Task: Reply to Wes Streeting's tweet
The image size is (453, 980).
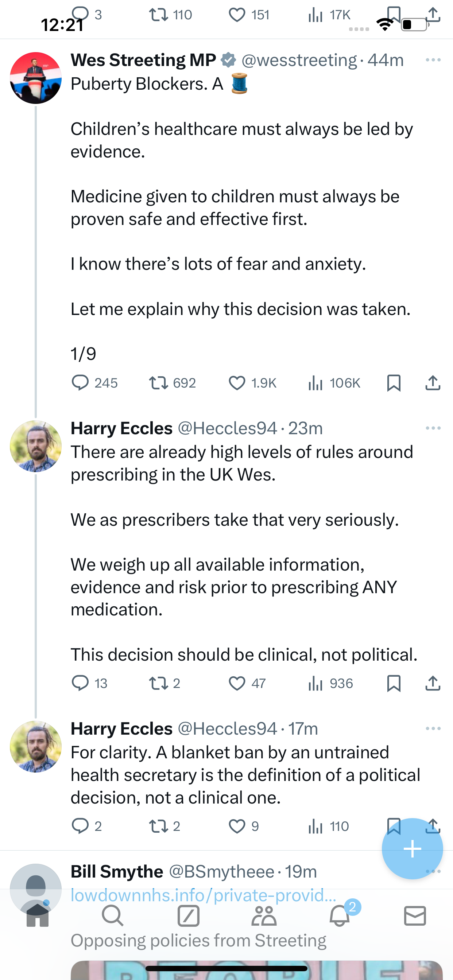Action: point(80,383)
